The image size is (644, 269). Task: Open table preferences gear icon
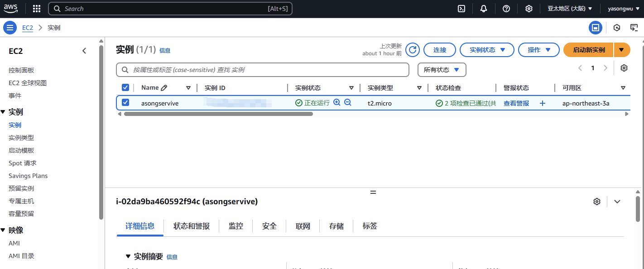point(624,68)
